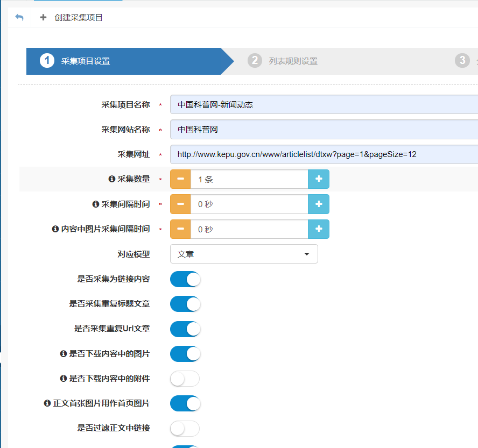Click plus for 内容中图片采集间隔时间
Viewport: 478px width, 448px height.
pyautogui.click(x=319, y=229)
